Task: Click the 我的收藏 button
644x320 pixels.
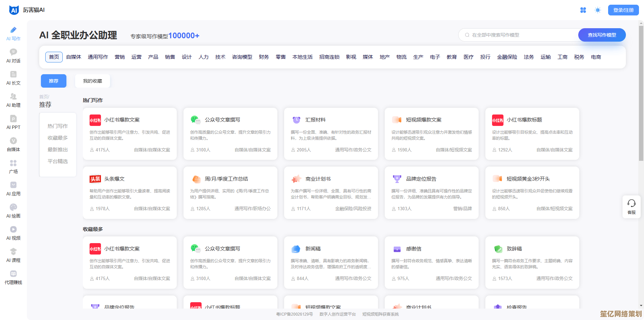Action: [x=93, y=81]
